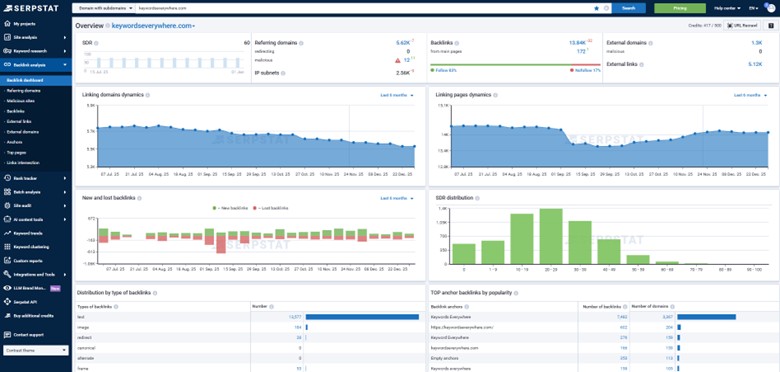Open the user avatar in top bar
The width and height of the screenshot is (780, 372).
pyautogui.click(x=770, y=8)
